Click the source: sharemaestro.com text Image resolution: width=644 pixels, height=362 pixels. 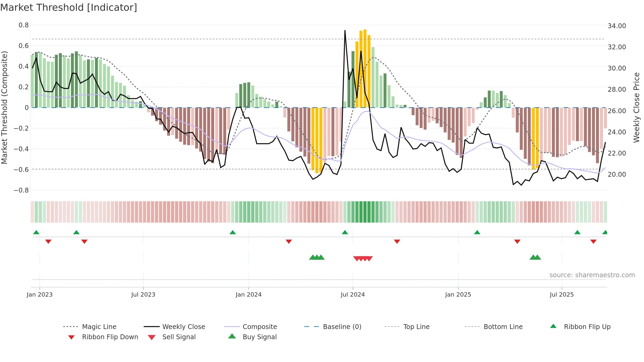tap(592, 275)
